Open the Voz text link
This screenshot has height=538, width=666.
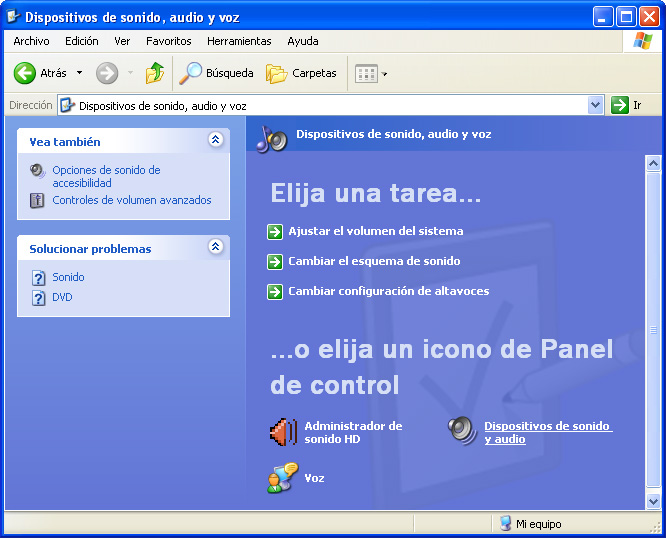[x=314, y=479]
